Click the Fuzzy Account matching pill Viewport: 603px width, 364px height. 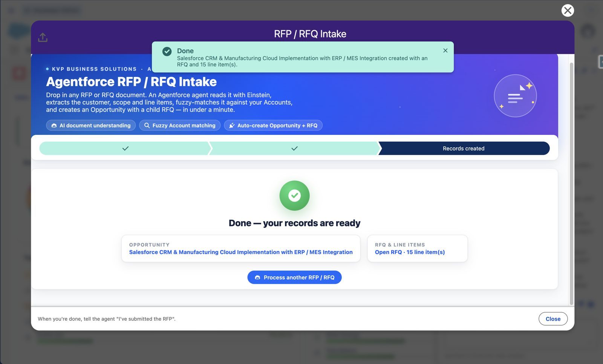click(180, 125)
